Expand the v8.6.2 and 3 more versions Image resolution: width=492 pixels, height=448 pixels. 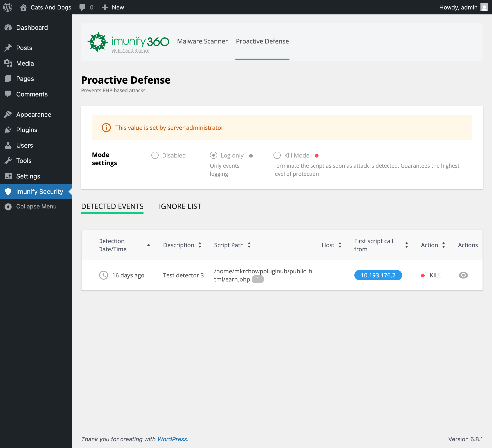tap(130, 50)
